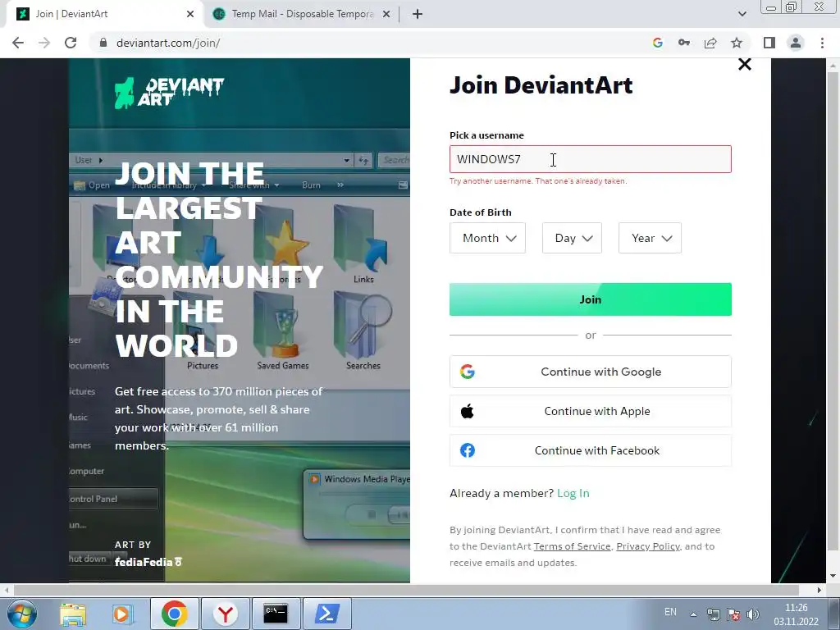
Task: Open a new browser tab
Action: coord(418,14)
